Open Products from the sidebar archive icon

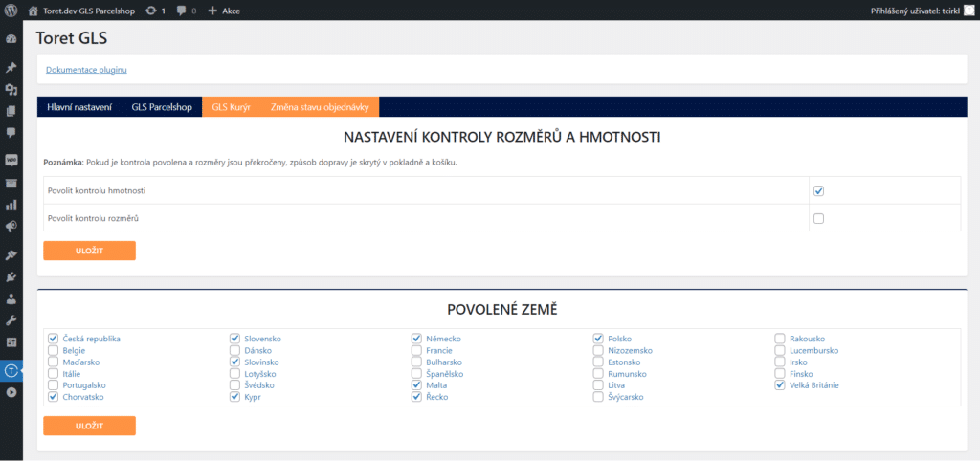click(x=11, y=183)
